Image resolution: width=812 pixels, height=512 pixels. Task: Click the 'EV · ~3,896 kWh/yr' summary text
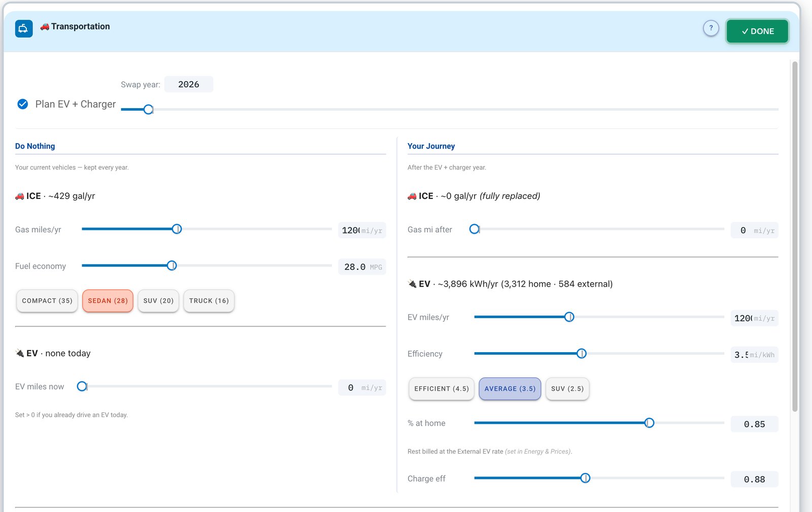(x=510, y=284)
